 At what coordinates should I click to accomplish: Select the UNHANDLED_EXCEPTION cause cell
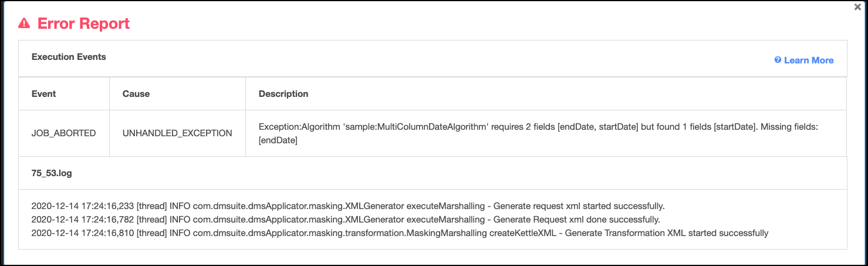[x=177, y=133]
